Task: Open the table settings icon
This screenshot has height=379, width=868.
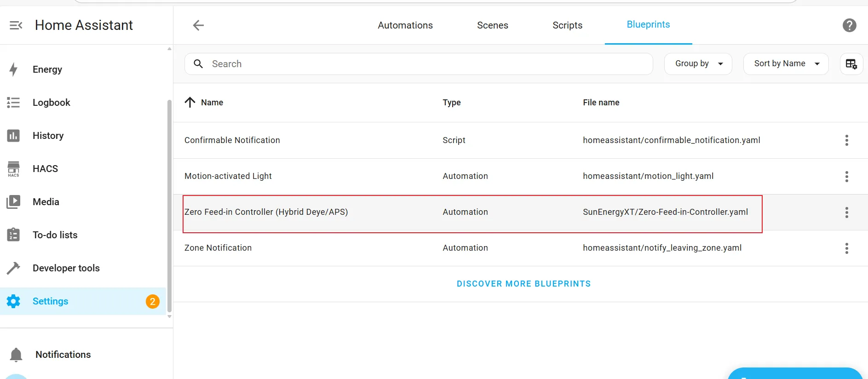Action: (851, 64)
